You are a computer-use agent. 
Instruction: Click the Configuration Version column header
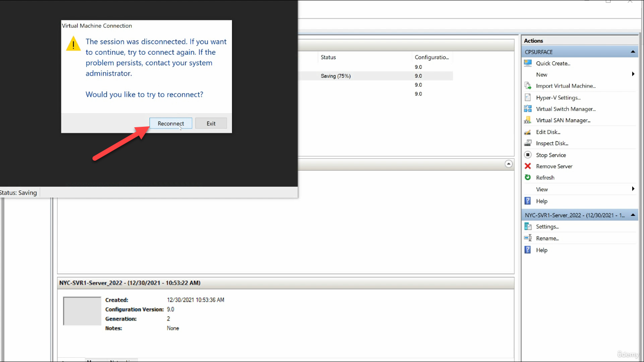pyautogui.click(x=431, y=58)
